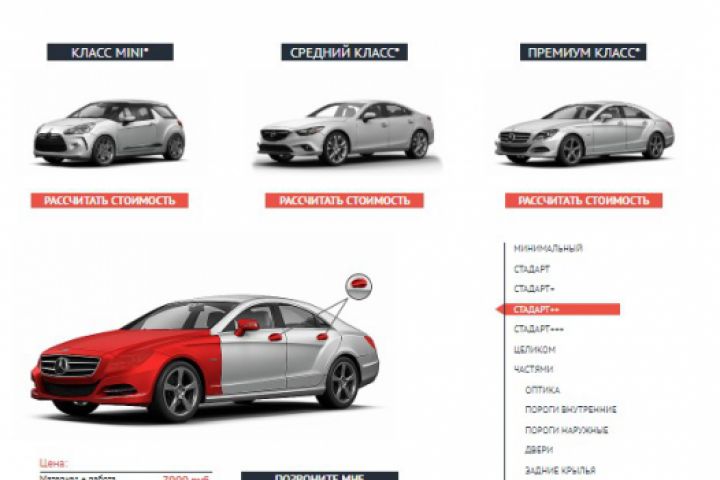Screen dimensions: 720x480
Task: Pick the ПОРОГИ ВНУТРЕННИЕ sub-item
Action: pos(571,410)
